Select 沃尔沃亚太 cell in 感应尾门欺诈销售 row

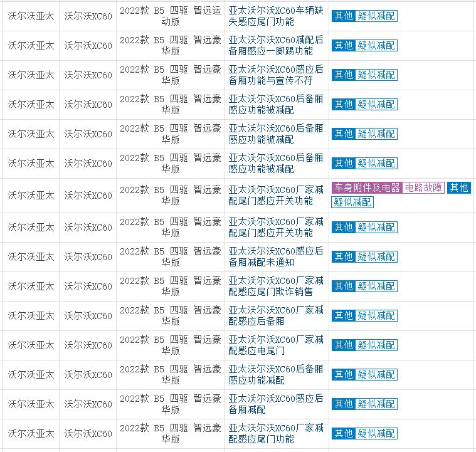coord(31,286)
